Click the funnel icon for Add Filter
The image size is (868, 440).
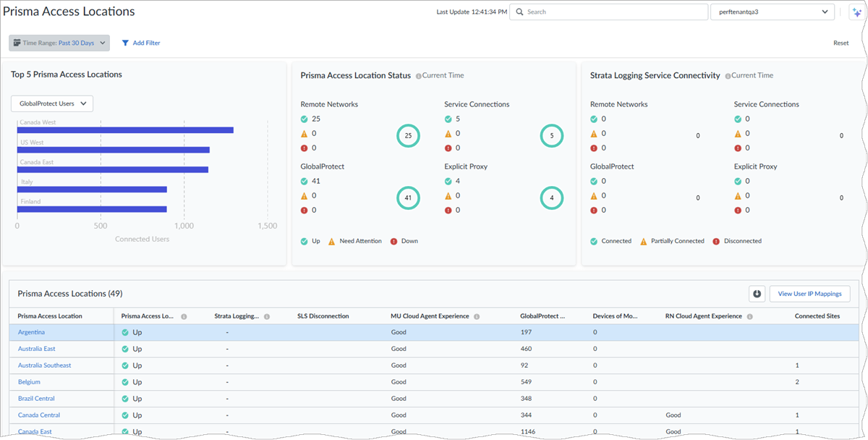tap(125, 43)
